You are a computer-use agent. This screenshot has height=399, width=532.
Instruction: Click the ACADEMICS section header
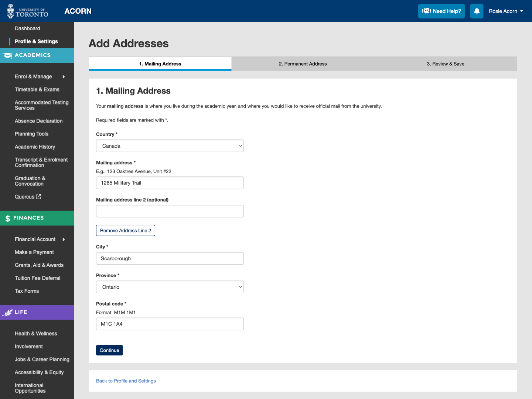point(37,55)
